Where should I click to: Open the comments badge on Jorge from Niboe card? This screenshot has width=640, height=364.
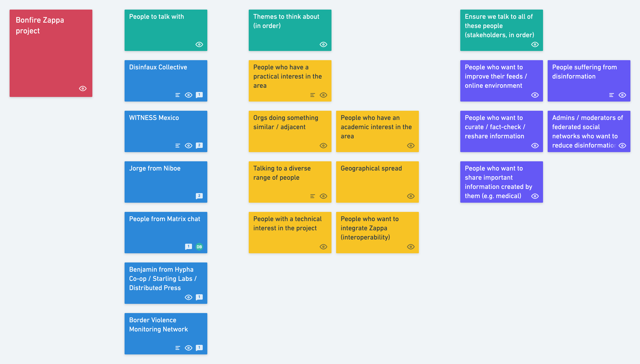(x=199, y=196)
